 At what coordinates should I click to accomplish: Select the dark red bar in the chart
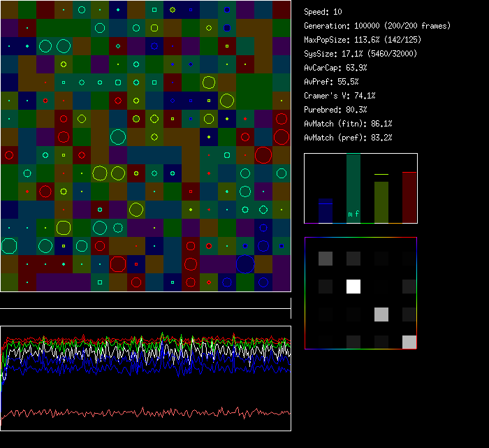pos(409,197)
